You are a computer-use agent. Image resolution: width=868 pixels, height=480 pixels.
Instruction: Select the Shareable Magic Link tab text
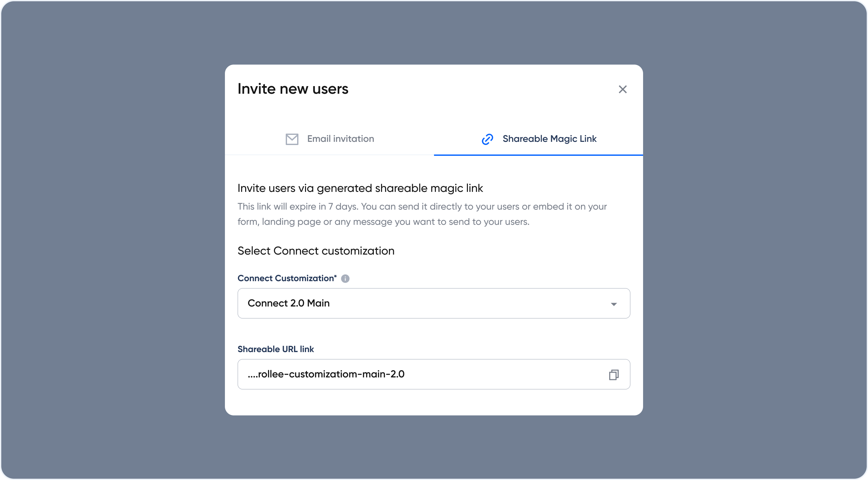[x=549, y=139]
